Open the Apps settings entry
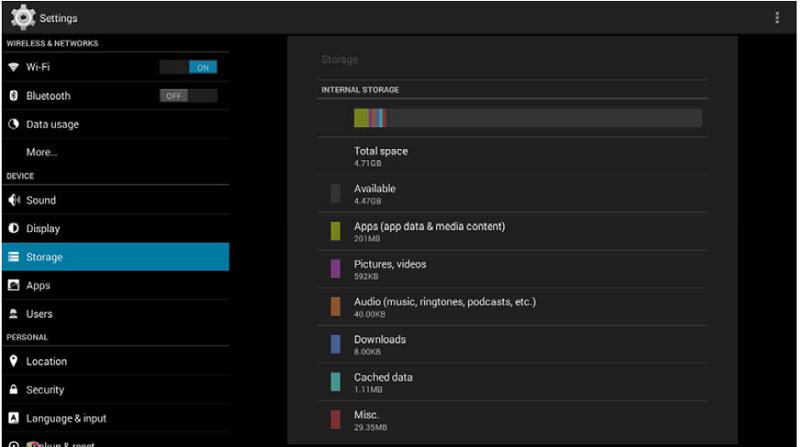The width and height of the screenshot is (800, 447). [x=38, y=285]
